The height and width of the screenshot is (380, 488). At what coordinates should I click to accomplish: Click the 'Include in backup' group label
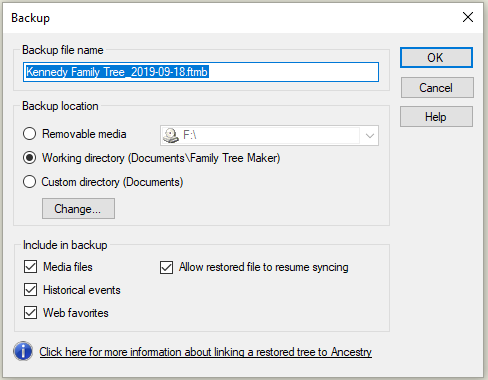point(65,245)
